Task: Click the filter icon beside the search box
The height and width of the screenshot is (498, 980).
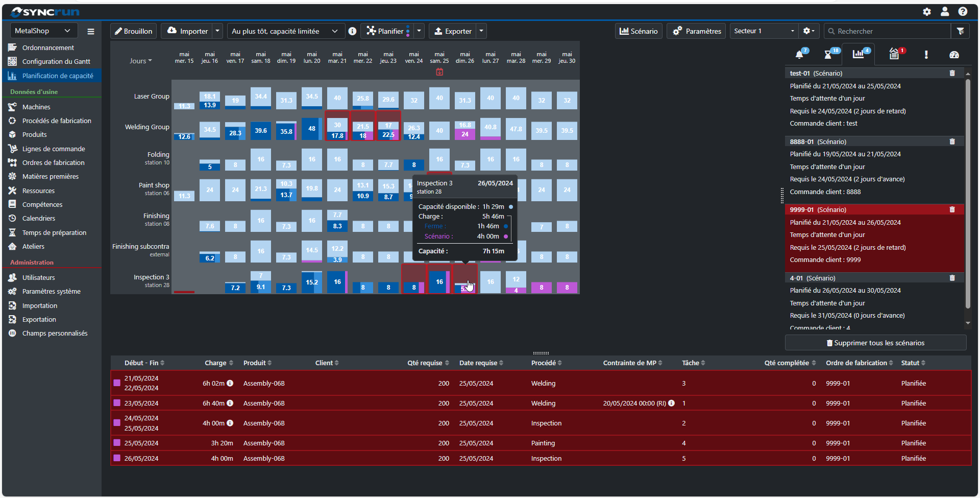Action: (960, 31)
